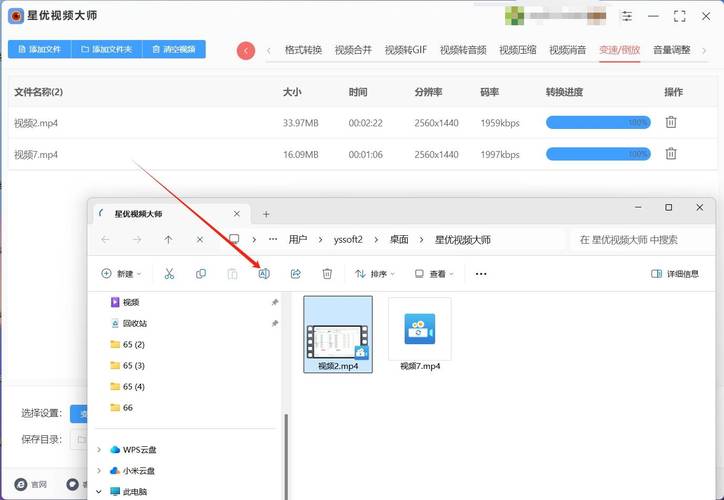Stop loading with the X navigation icon
The height and width of the screenshot is (500, 724).
[x=200, y=240]
